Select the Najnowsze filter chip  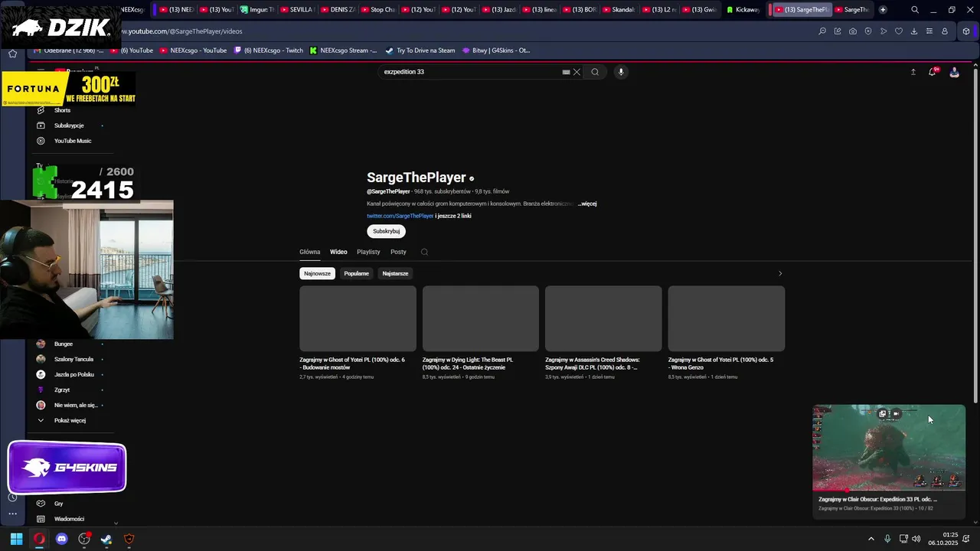coord(317,273)
